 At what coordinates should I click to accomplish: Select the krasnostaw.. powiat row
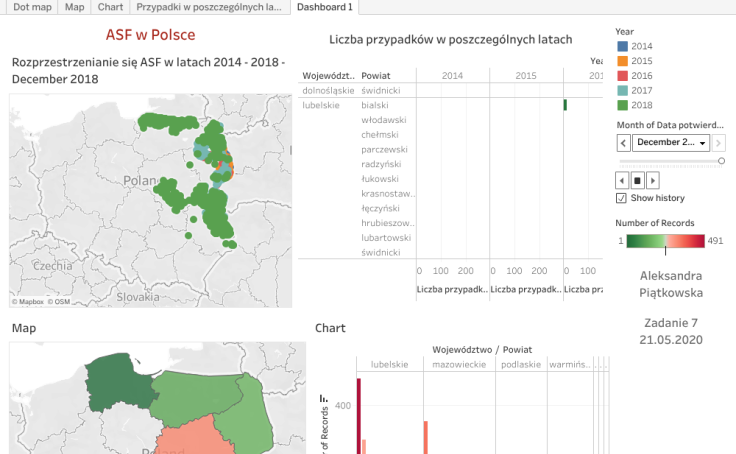[388, 194]
